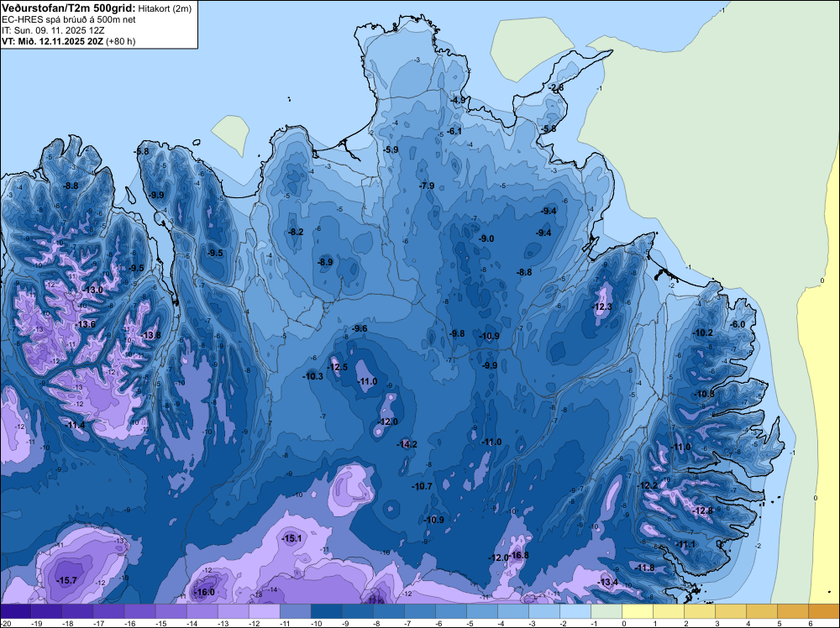This screenshot has height=628, width=840.
Task: Click the map title 'Veðurstofan/T2m 500grid:'
Action: [69, 8]
